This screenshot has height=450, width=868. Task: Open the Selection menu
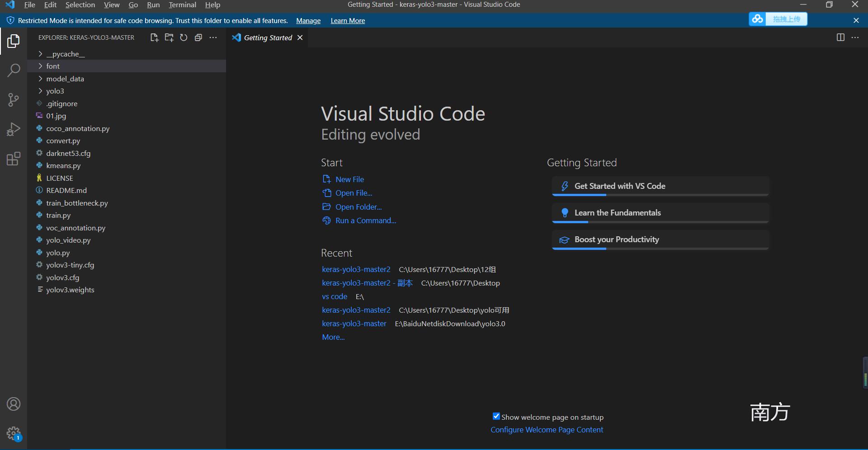[x=80, y=5]
